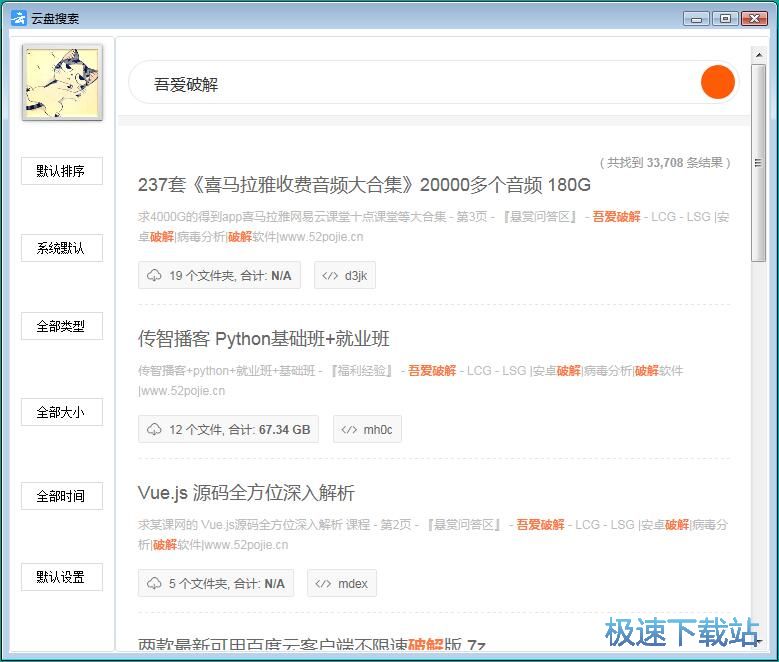Click the 默认设置 button in sidebar
The height and width of the screenshot is (662, 779).
tap(61, 577)
